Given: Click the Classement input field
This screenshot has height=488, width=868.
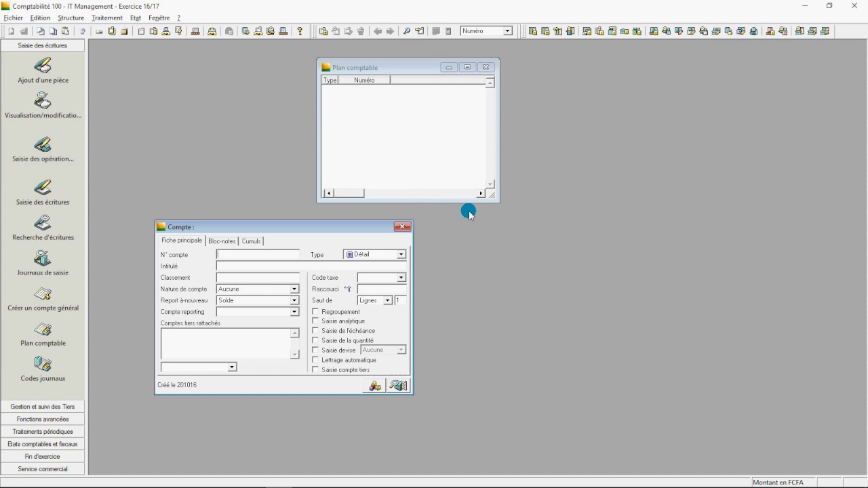Looking at the screenshot, I should point(258,277).
